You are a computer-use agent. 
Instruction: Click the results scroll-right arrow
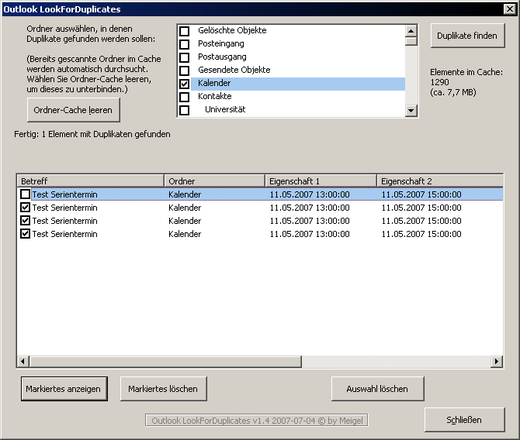pos(497,361)
